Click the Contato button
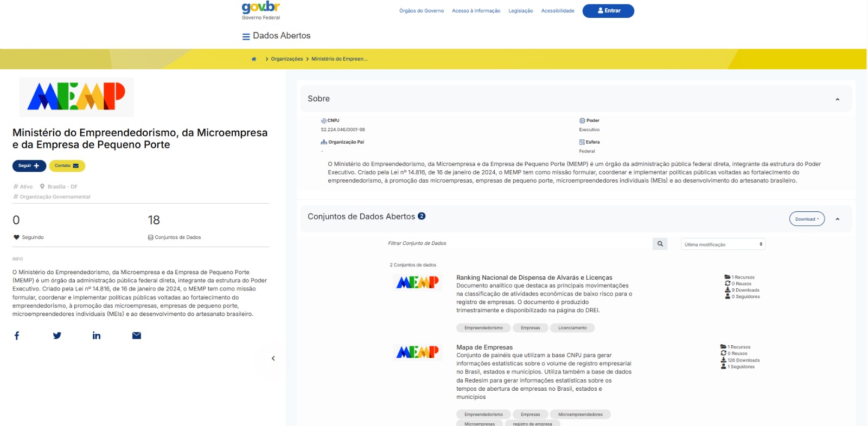 click(67, 166)
